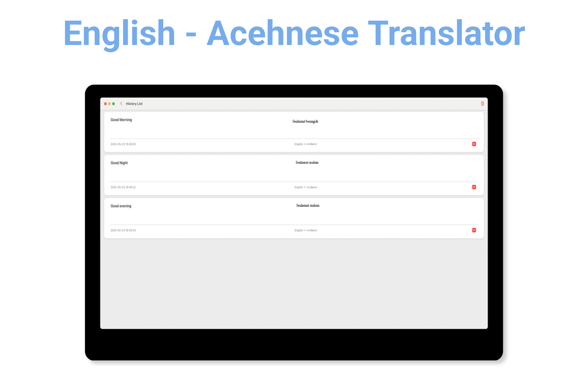Close the window with the red button
This screenshot has height=368, width=588.
[105, 104]
